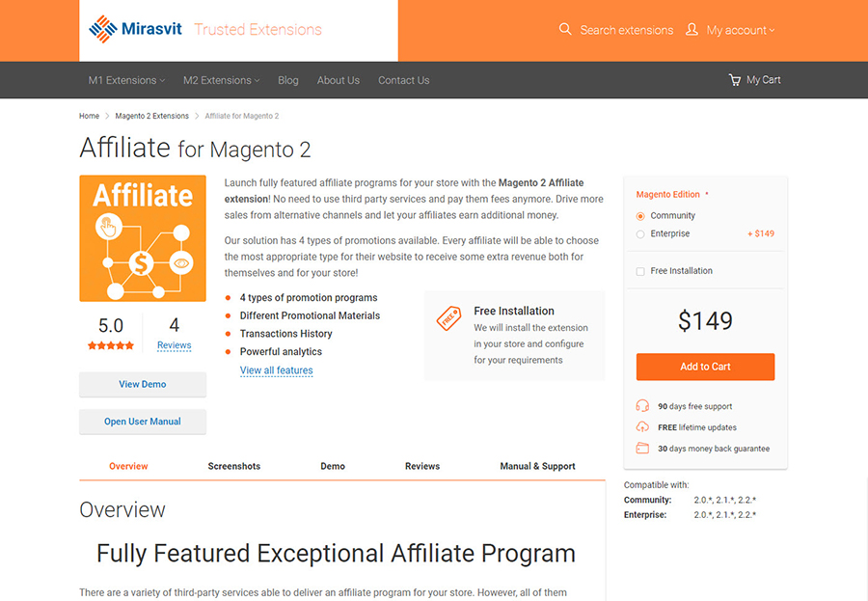The image size is (868, 601).
Task: Click the My account user icon
Action: tap(692, 30)
